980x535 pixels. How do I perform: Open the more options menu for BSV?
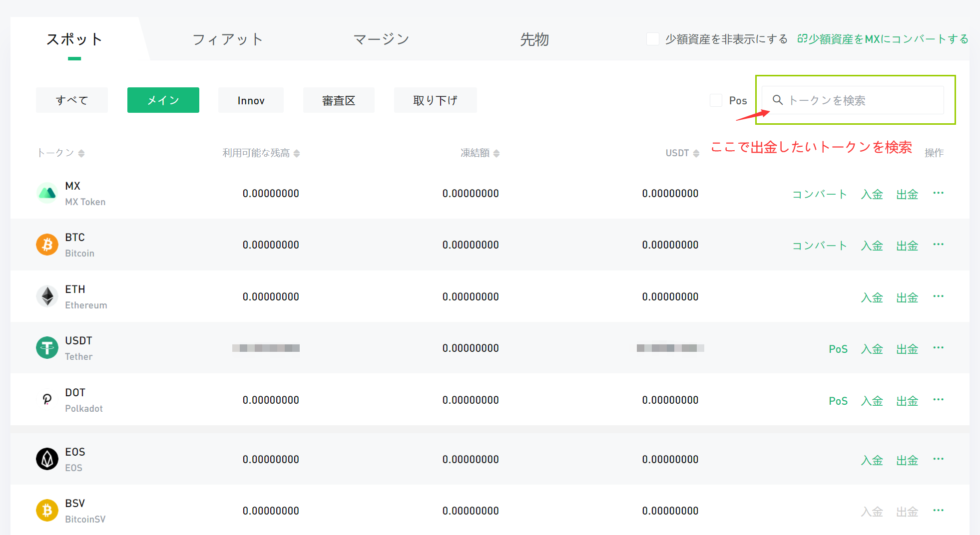[938, 511]
